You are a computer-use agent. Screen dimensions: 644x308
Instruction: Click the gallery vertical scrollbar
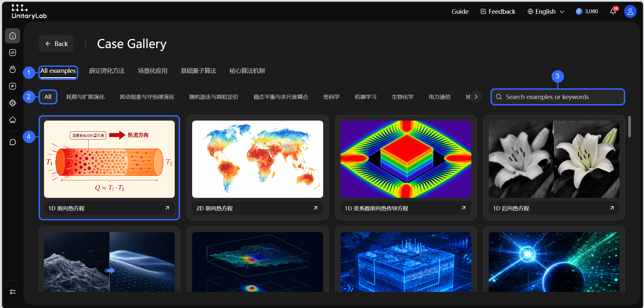pos(629,127)
